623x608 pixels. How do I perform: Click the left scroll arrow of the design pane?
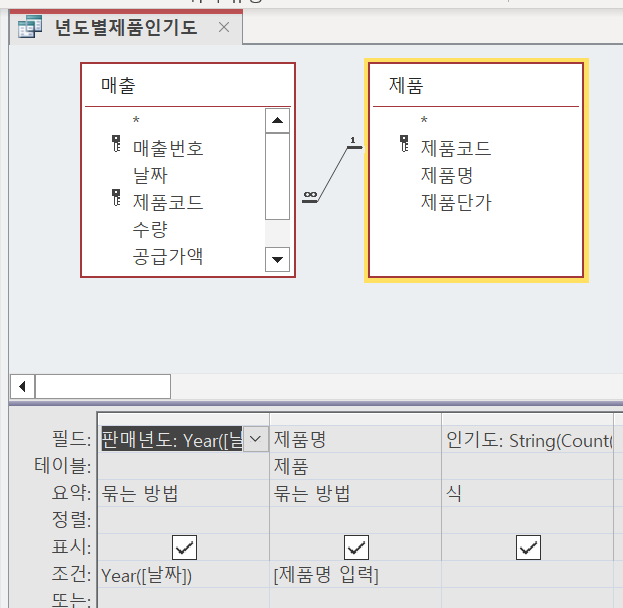click(22, 386)
